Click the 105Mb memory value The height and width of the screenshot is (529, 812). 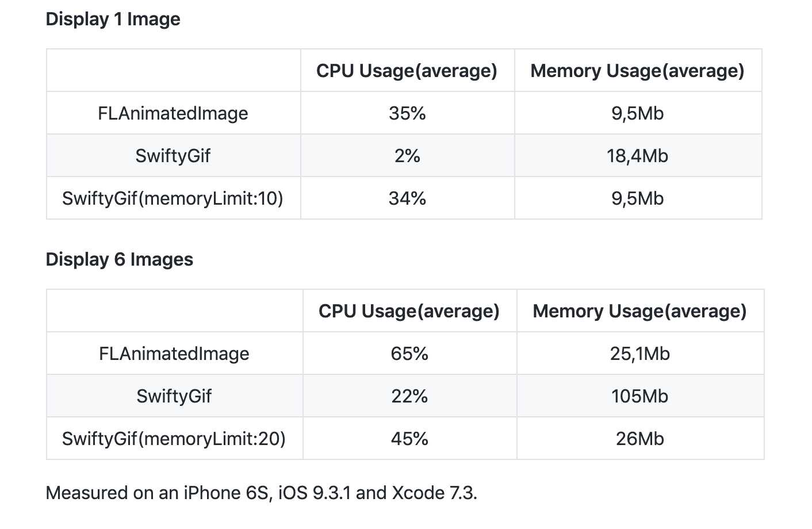(639, 396)
